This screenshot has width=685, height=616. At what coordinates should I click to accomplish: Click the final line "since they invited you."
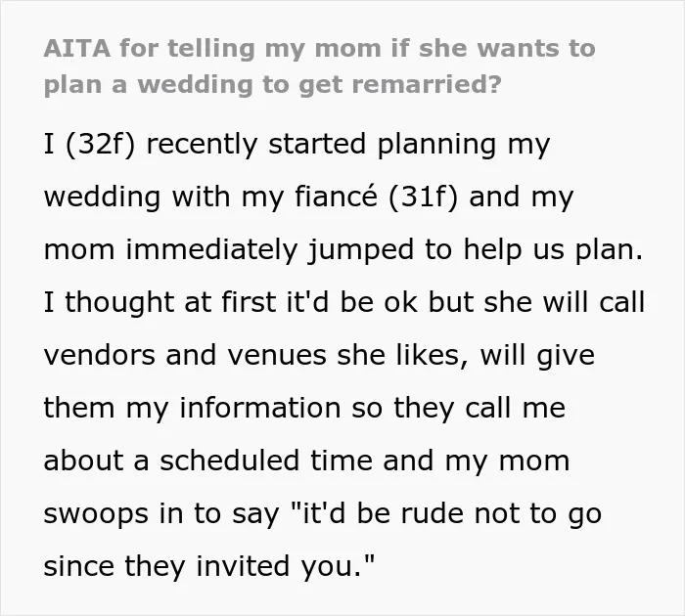[x=209, y=566]
